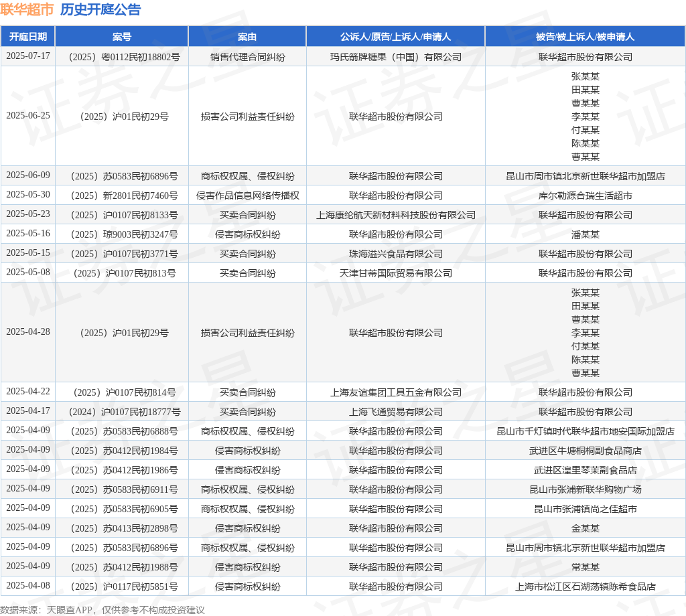Click the 公诉人/原告/上诉人/申请人 header
The image size is (686, 616).
[x=395, y=37]
